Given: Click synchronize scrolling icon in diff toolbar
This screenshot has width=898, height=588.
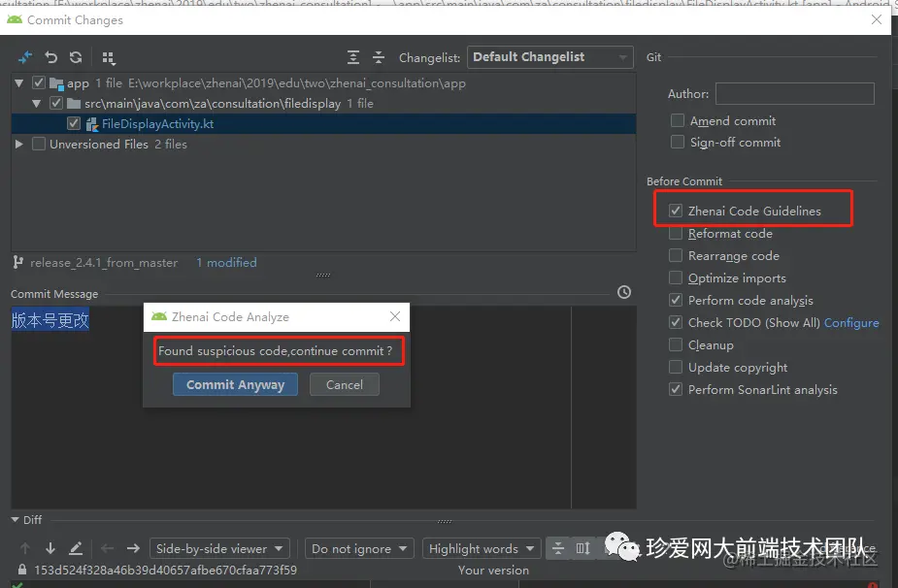Looking at the screenshot, I should pyautogui.click(x=583, y=548).
